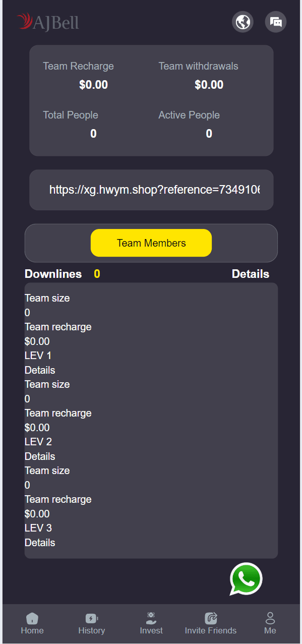This screenshot has height=644, width=302.
Task: Click the yellow Team Members button
Action: click(151, 243)
